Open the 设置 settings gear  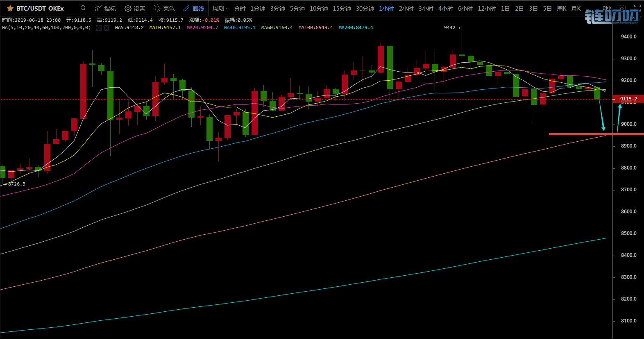(135, 8)
